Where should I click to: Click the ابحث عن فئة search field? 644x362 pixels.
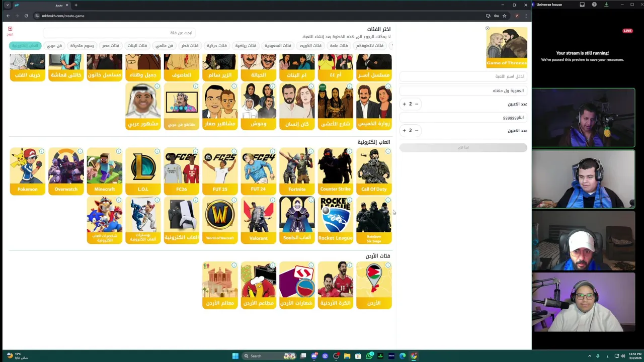(x=119, y=33)
